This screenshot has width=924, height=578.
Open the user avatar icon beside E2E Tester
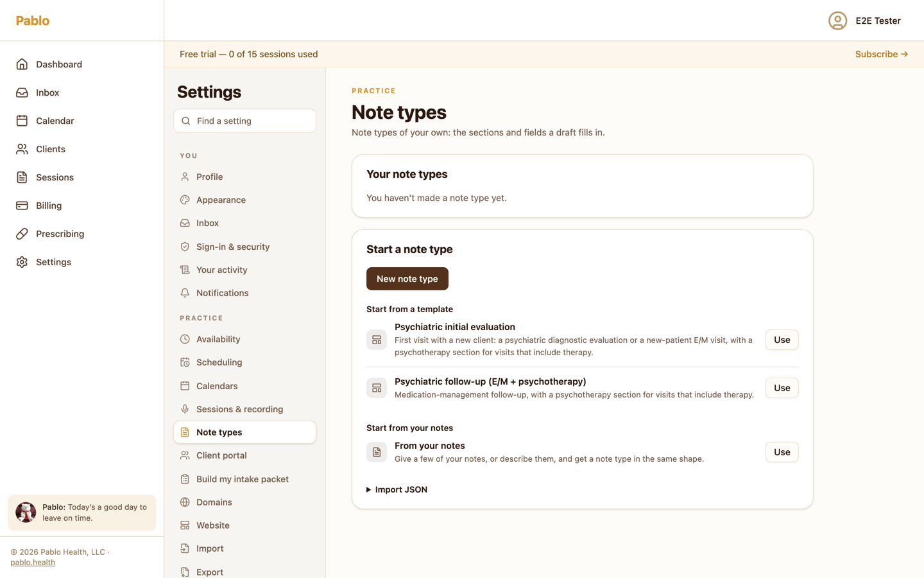click(x=837, y=21)
